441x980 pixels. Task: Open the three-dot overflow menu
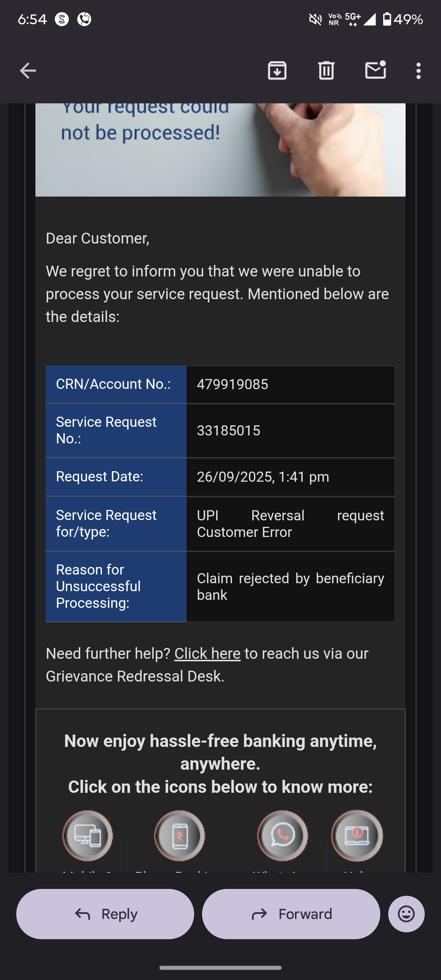pos(419,71)
